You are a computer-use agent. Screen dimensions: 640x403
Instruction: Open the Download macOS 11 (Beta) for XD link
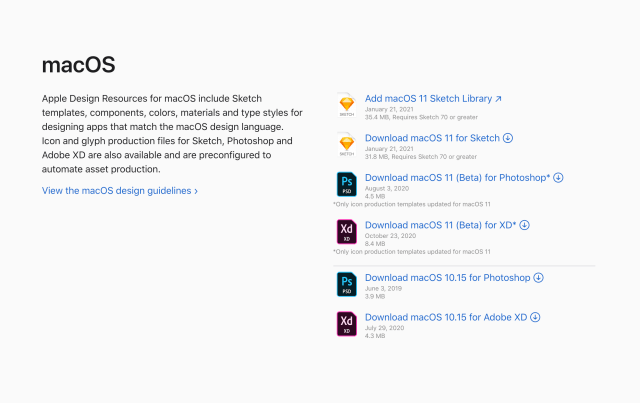(x=440, y=225)
